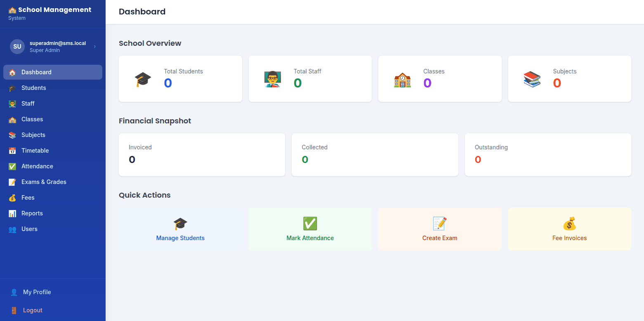Open the Reports page
The width and height of the screenshot is (644, 321).
coord(53,213)
